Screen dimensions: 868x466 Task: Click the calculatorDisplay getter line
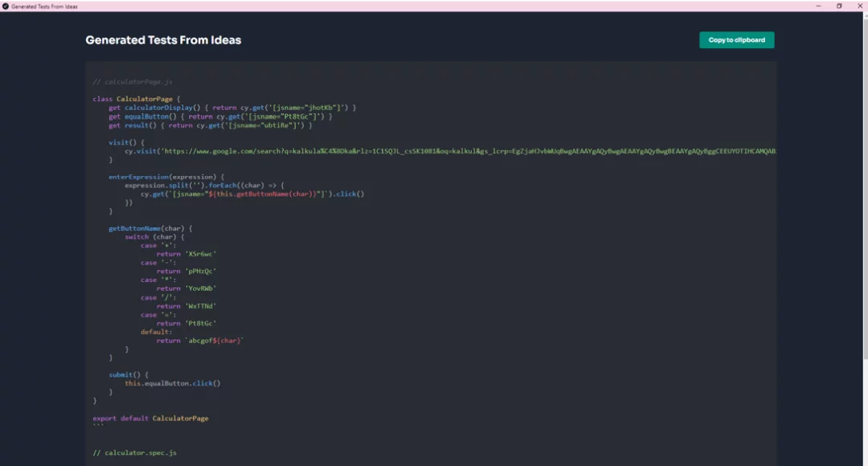(x=232, y=108)
